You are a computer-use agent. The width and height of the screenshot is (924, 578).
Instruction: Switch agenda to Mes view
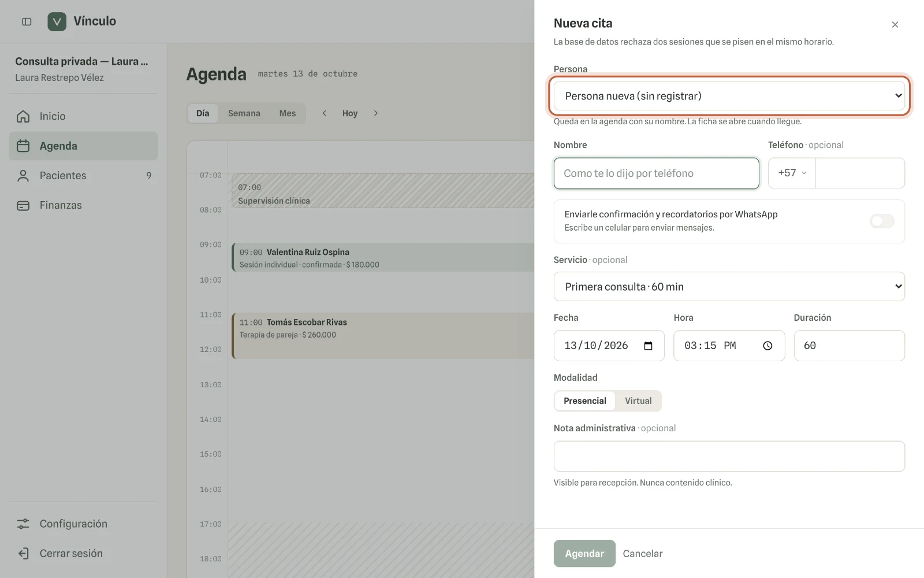pos(288,113)
